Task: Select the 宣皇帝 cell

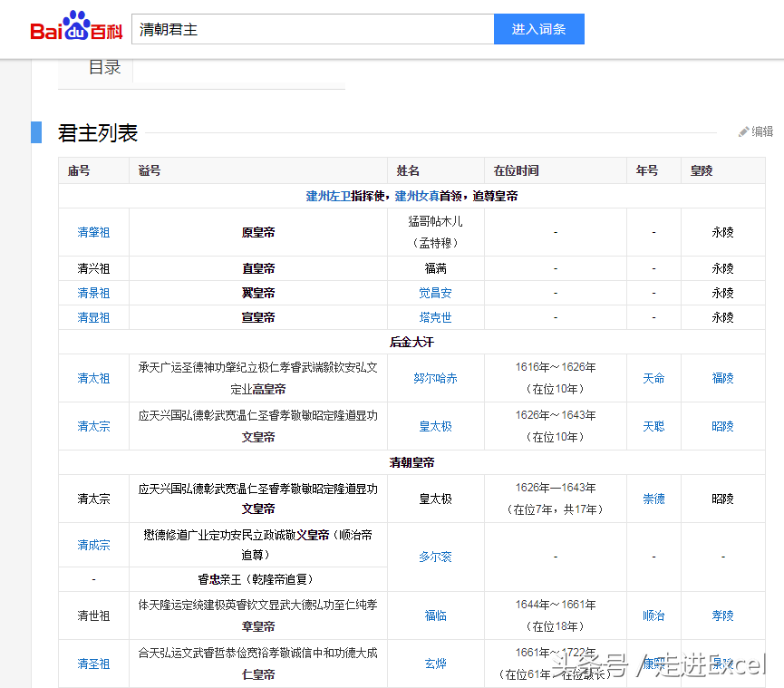Action: click(258, 317)
